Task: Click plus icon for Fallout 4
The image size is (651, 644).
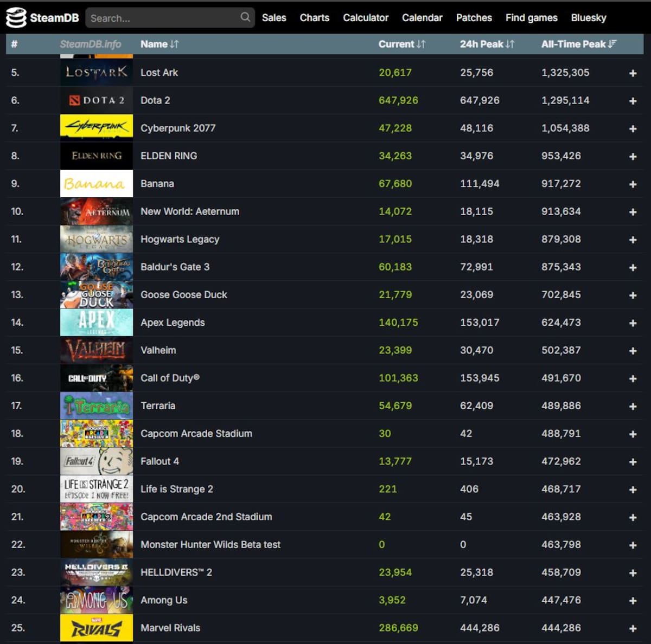Action: point(633,462)
